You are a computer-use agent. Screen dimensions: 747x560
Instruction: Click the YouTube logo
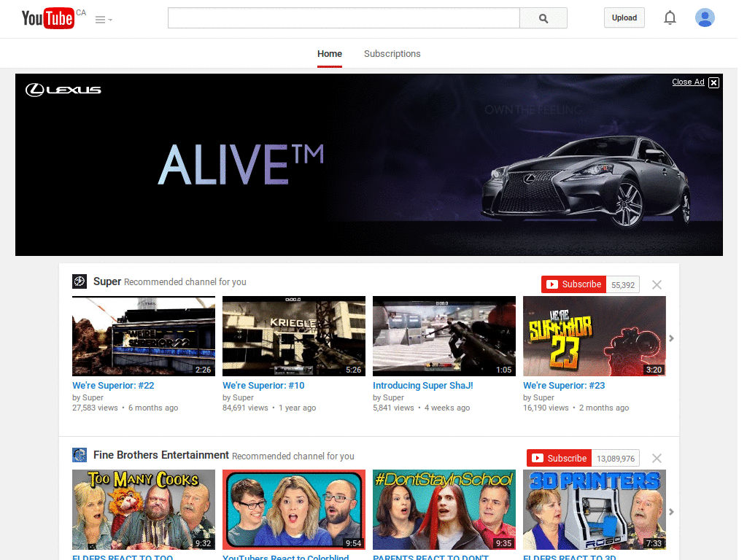[47, 18]
